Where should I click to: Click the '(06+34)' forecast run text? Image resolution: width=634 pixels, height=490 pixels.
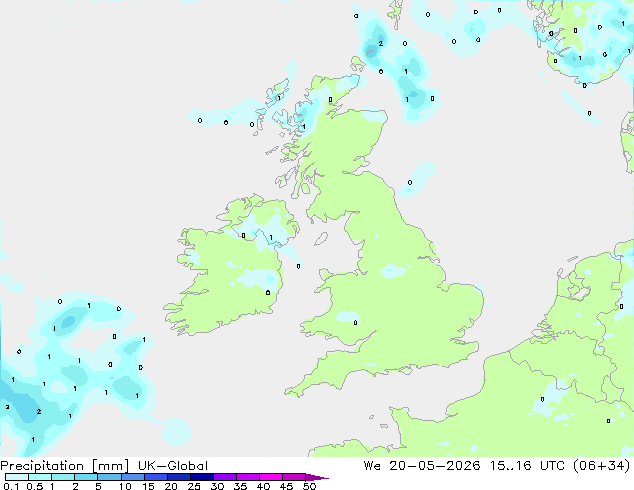pyautogui.click(x=602, y=466)
